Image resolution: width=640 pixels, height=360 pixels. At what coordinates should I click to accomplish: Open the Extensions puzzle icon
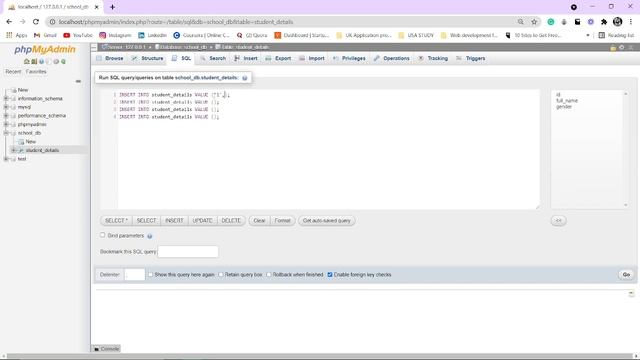click(604, 22)
